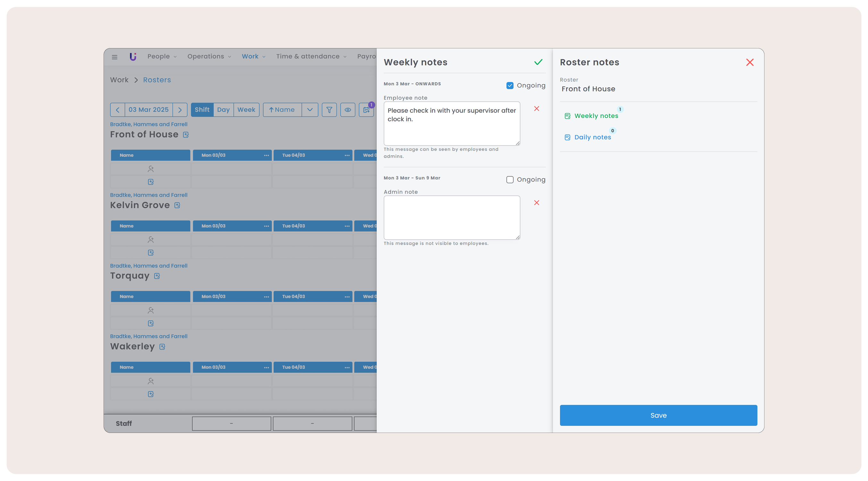The image size is (868, 481).
Task: Expand the People menu
Action: click(162, 57)
